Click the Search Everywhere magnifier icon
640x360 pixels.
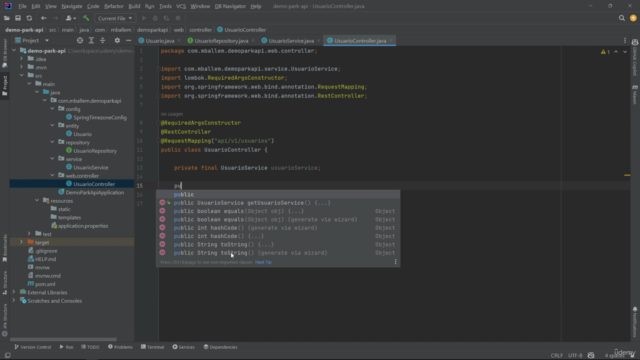622,18
